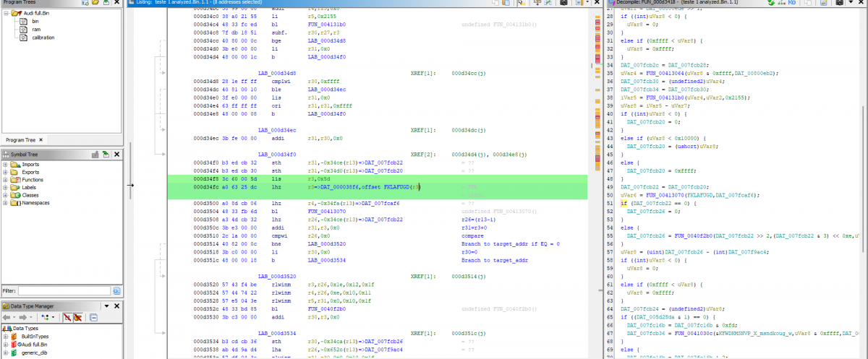The height and width of the screenshot is (359, 868).
Task: Select the ram fragment in Program Trees
Action: coord(36,30)
